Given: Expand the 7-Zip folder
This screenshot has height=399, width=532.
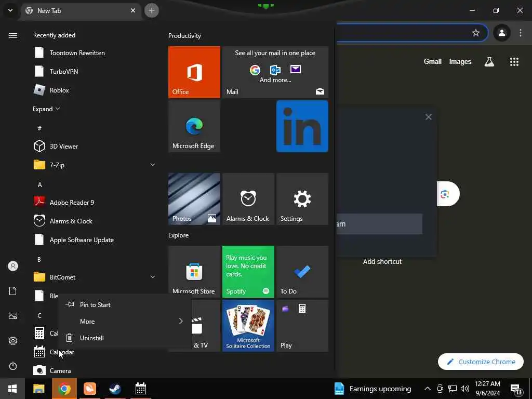Looking at the screenshot, I should coord(153,165).
